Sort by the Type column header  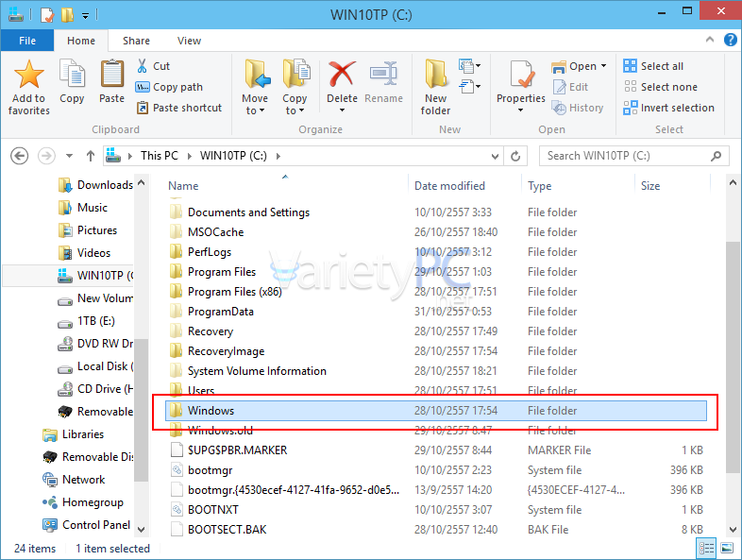[539, 186]
